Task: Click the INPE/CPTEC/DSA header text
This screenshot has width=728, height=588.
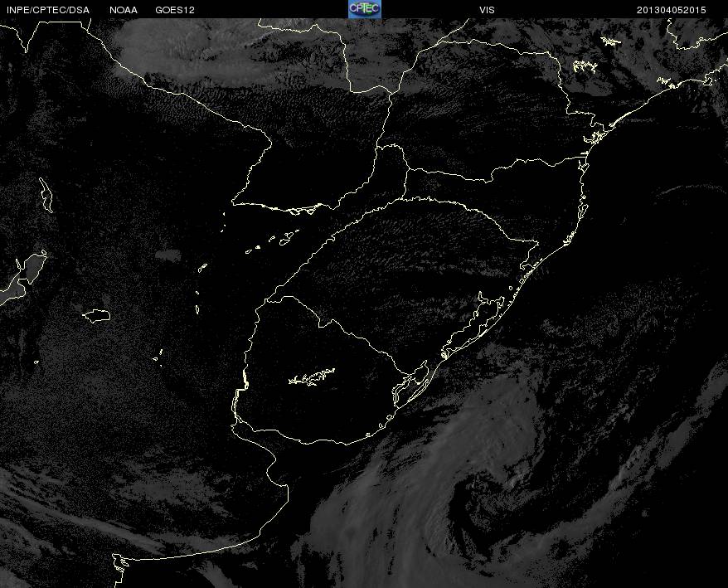Action: (48, 10)
